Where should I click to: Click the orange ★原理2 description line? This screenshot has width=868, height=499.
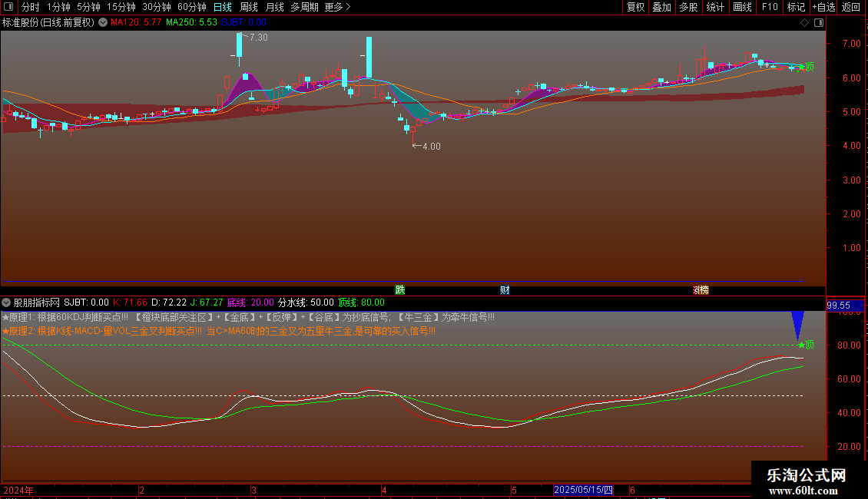click(219, 331)
